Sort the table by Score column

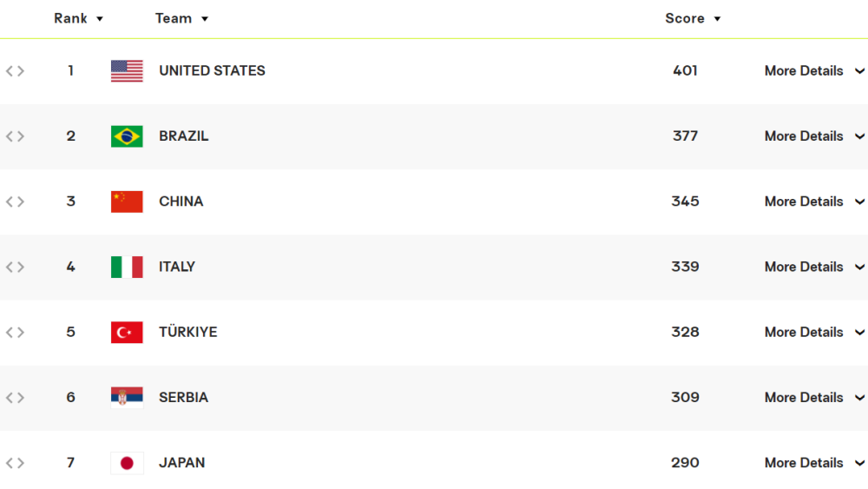tap(693, 18)
